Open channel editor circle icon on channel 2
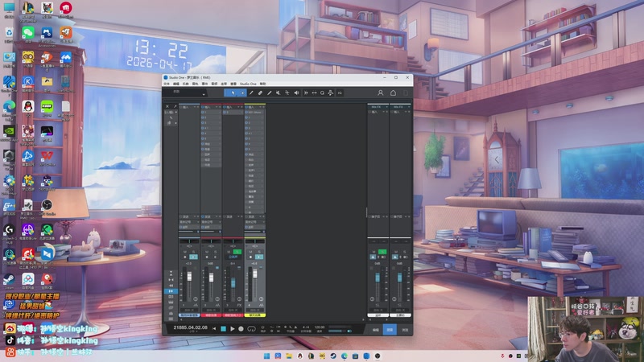The height and width of the screenshot is (362, 644). click(x=217, y=298)
